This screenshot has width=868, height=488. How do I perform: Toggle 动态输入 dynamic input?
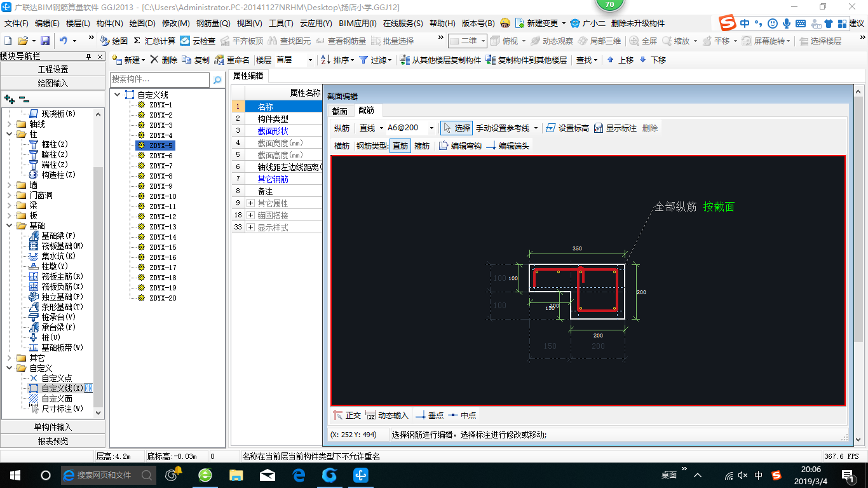[x=387, y=415]
